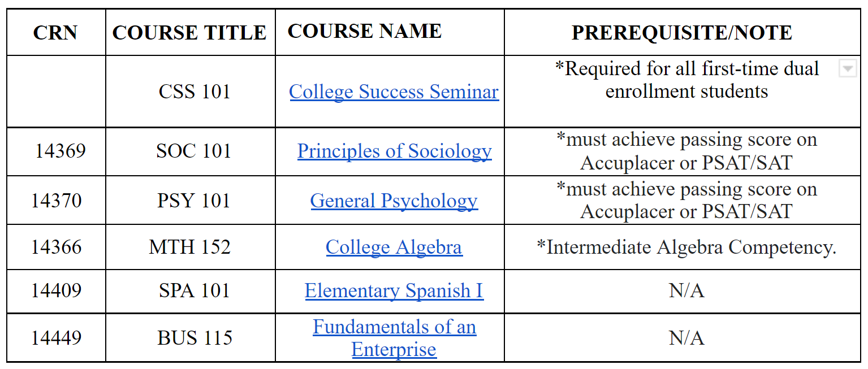Open the Elementary Spanish I link

click(x=394, y=290)
